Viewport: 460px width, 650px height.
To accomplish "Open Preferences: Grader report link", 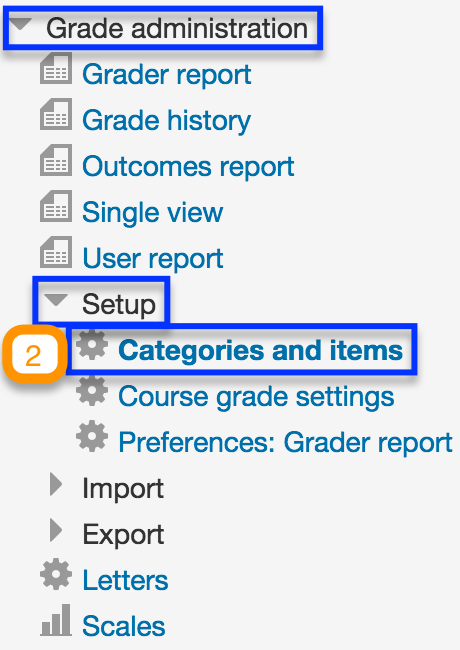I will [x=285, y=442].
